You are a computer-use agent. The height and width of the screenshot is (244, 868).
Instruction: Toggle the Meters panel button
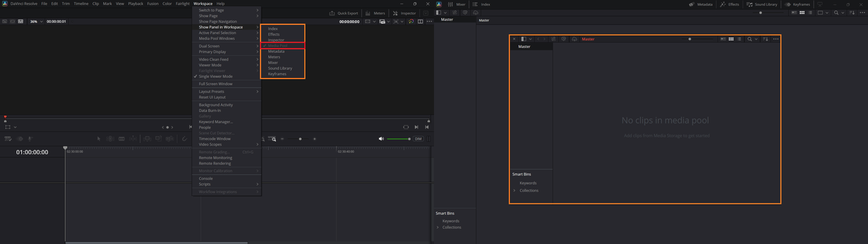[x=376, y=13]
